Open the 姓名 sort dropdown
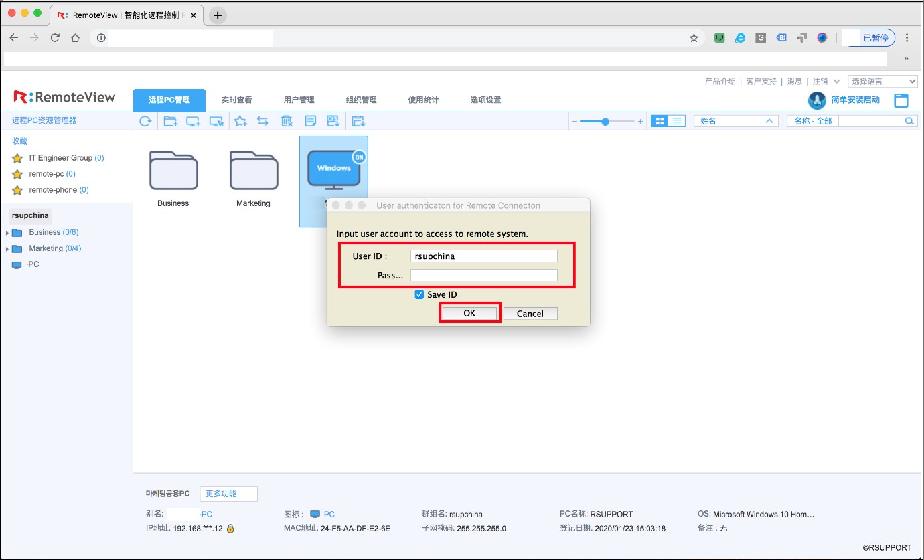 736,121
